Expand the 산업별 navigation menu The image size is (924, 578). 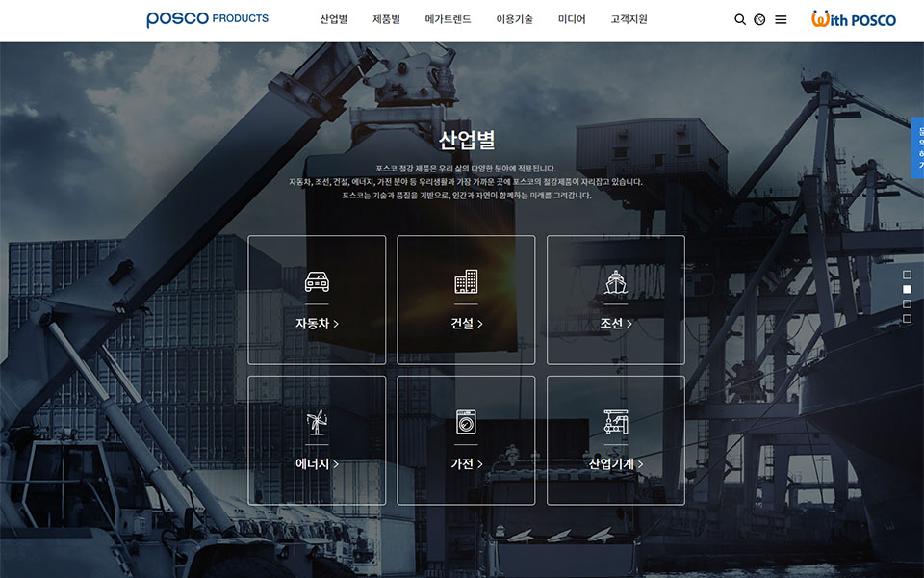(x=334, y=19)
